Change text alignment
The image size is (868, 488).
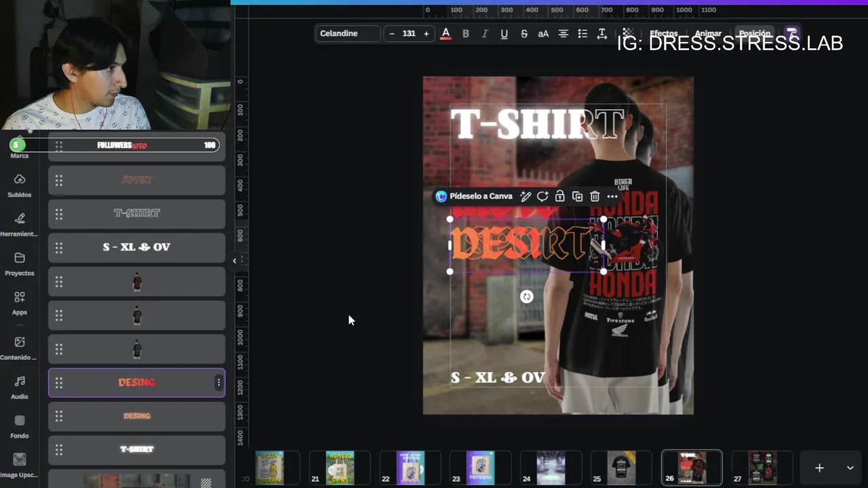pos(563,33)
